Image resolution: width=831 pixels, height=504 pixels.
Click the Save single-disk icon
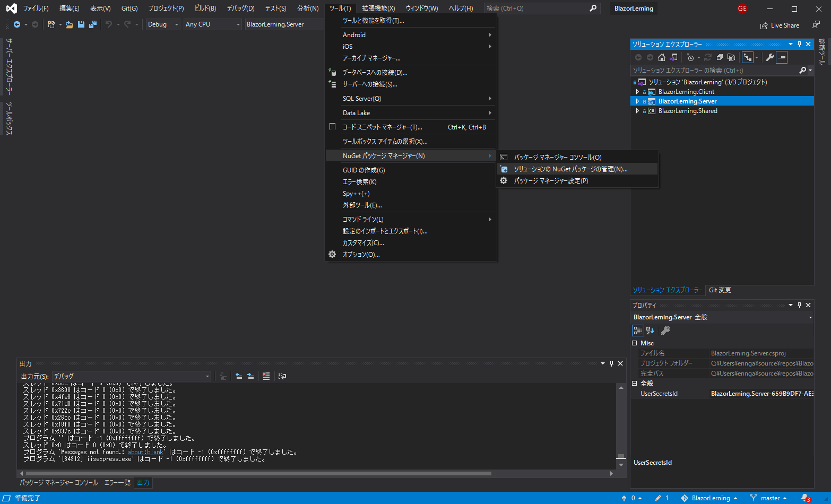(81, 24)
